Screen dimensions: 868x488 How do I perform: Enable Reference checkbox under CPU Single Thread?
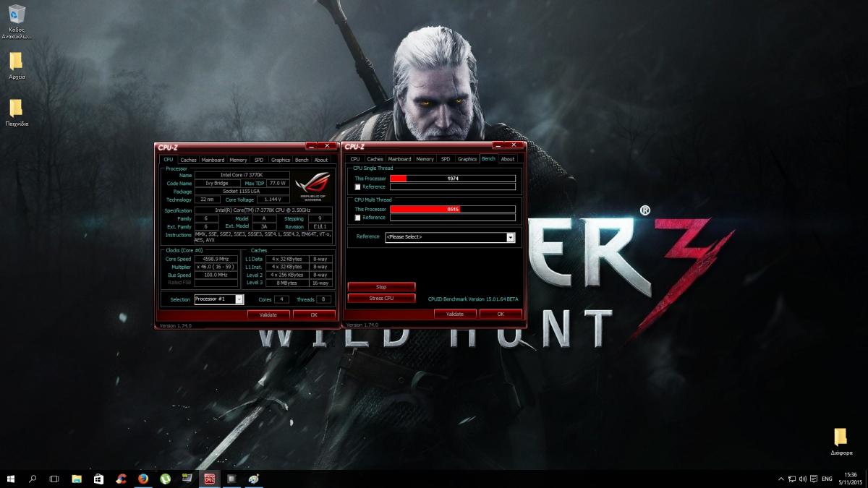(x=357, y=187)
